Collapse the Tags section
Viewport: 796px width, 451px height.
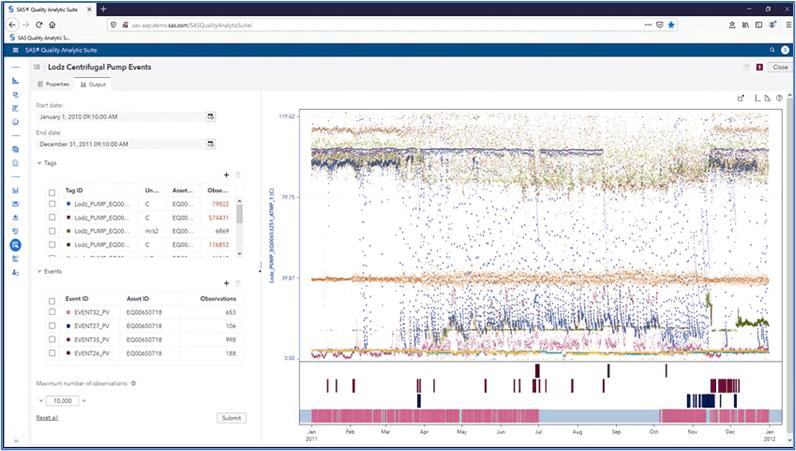click(39, 162)
